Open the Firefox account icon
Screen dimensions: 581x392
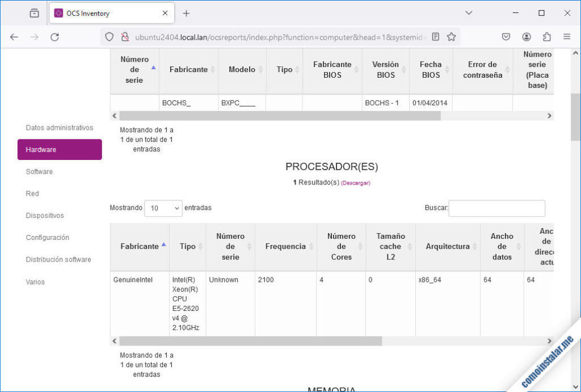point(526,36)
